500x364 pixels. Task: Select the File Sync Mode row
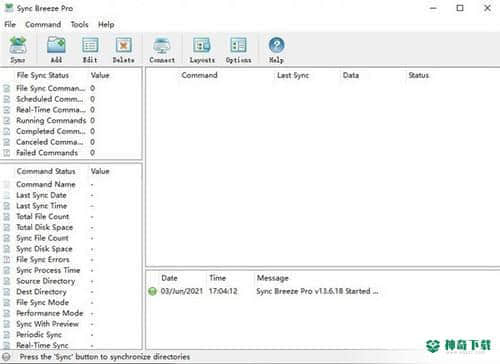click(x=42, y=302)
